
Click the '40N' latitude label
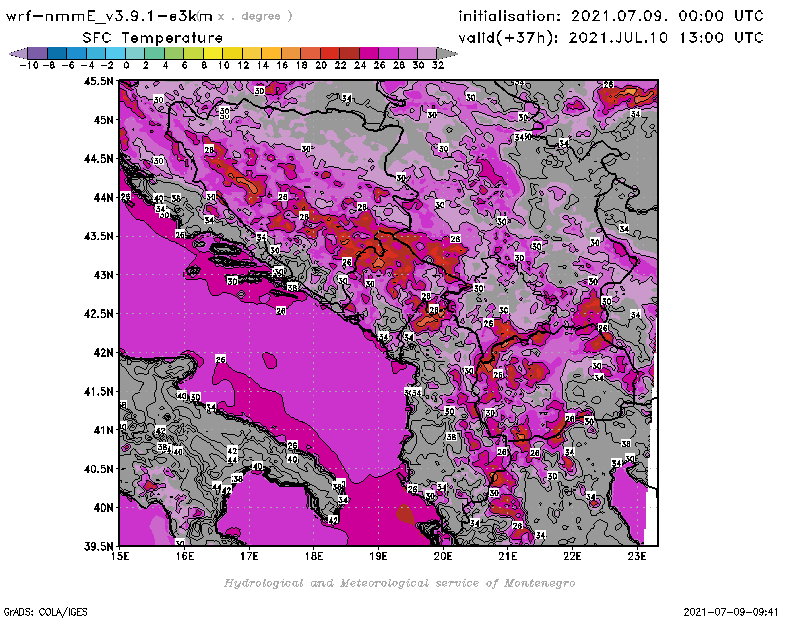tap(103, 508)
